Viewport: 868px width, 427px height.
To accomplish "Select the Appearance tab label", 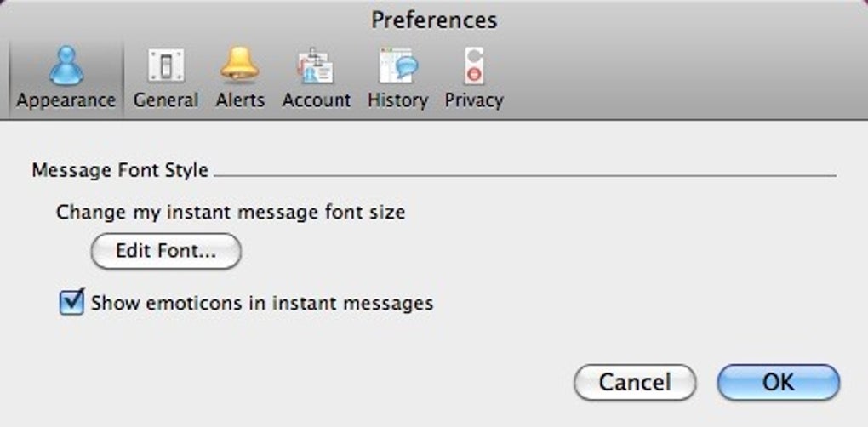I will pos(66,100).
